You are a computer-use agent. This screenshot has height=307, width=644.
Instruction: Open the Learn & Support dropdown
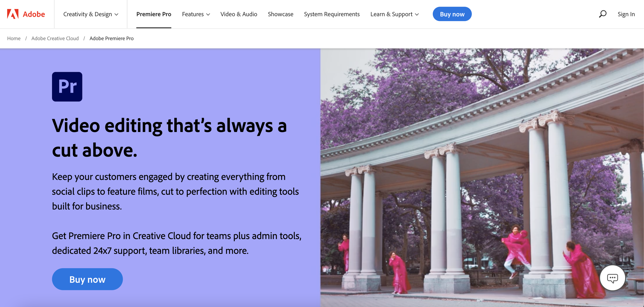pos(394,14)
